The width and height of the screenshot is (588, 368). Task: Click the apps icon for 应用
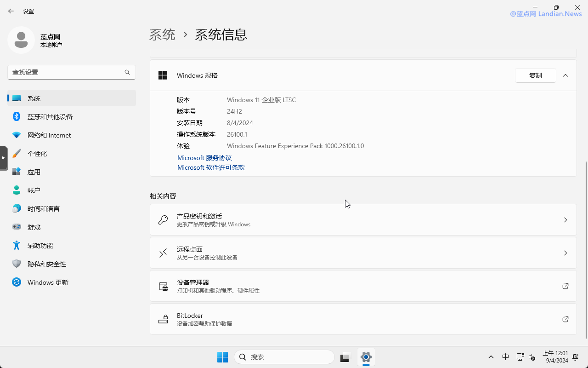click(17, 172)
